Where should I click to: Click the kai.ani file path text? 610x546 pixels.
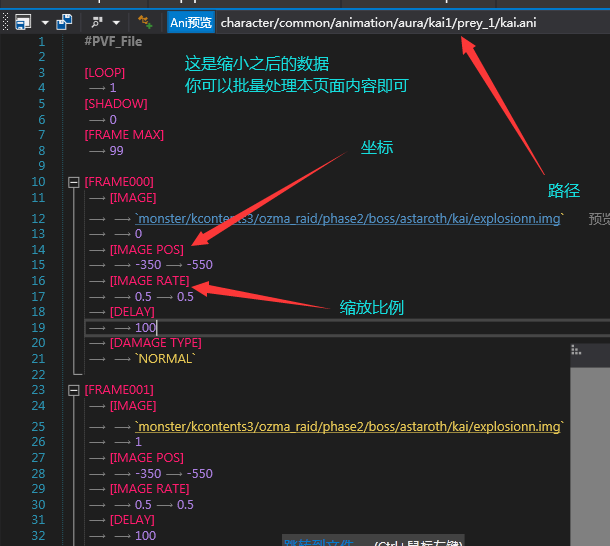click(378, 21)
